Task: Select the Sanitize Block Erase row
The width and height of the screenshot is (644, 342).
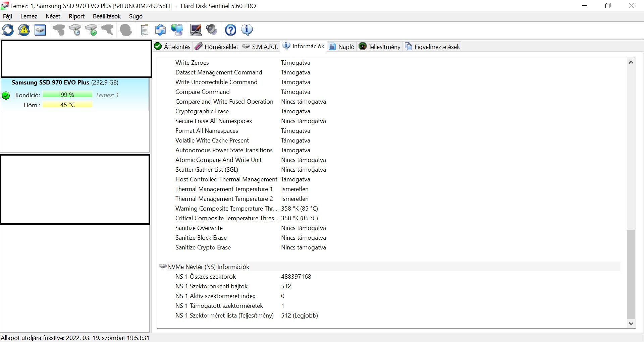Action: tap(389, 238)
